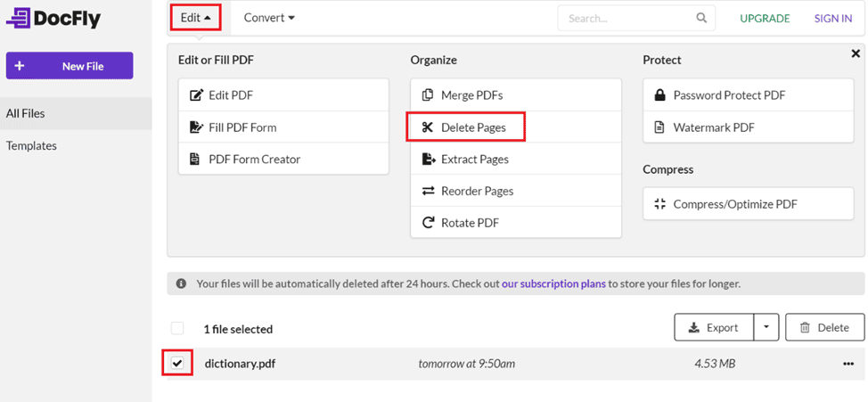Choose the Extract Pages option
Viewport: 868px width, 402px height.
[x=516, y=160]
